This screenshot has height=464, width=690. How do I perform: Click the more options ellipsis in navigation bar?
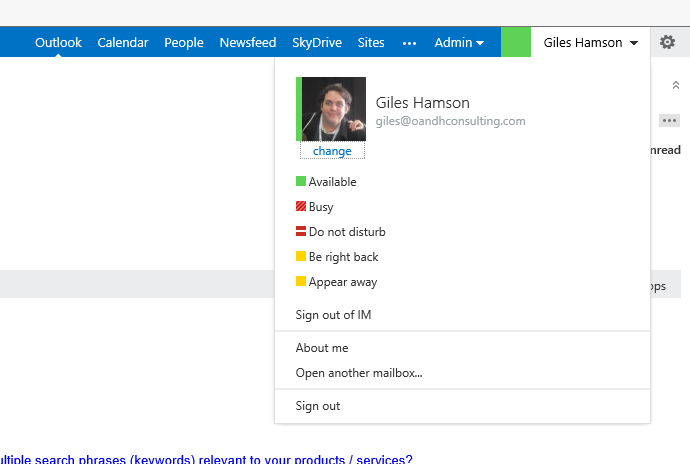pyautogui.click(x=409, y=43)
